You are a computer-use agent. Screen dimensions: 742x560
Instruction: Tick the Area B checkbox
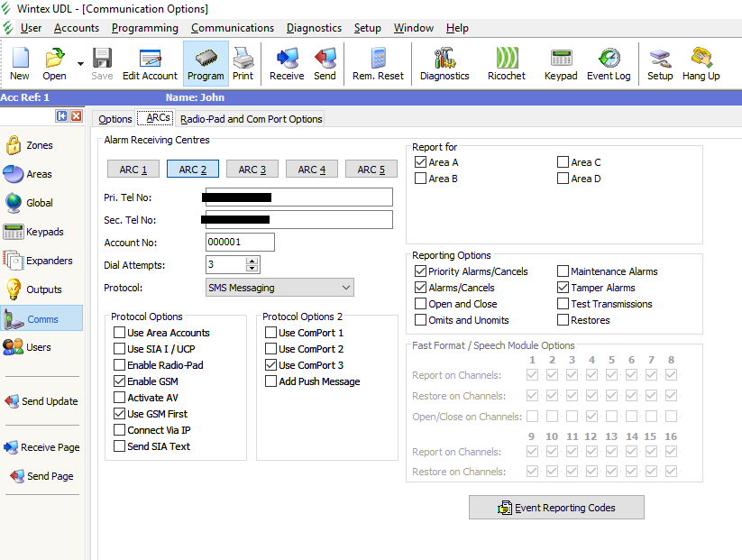[x=421, y=179]
